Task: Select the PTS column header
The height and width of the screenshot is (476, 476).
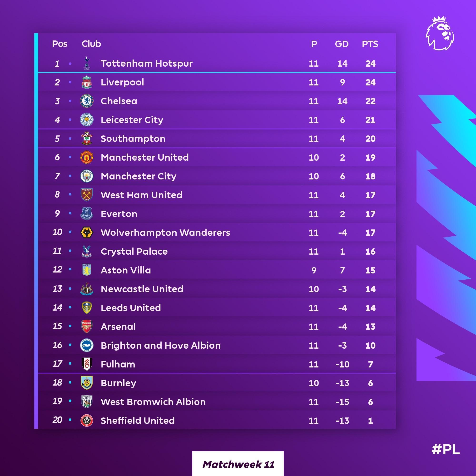Action: 370,44
